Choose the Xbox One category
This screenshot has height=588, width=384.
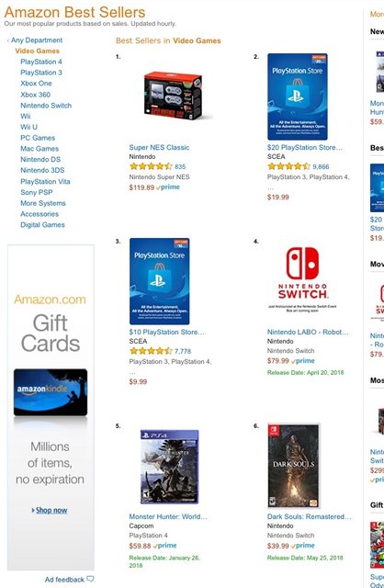(36, 84)
